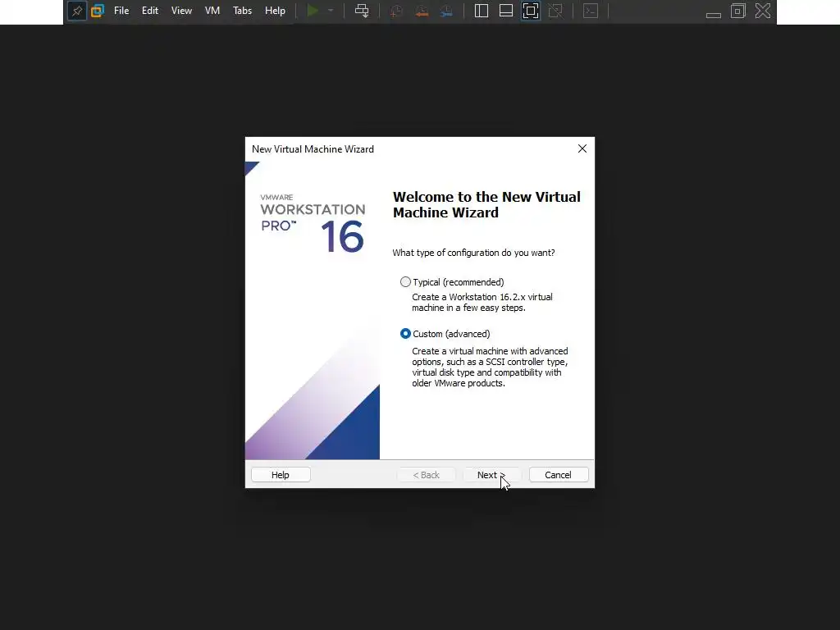
Task: Click the Cancel button
Action: click(558, 475)
